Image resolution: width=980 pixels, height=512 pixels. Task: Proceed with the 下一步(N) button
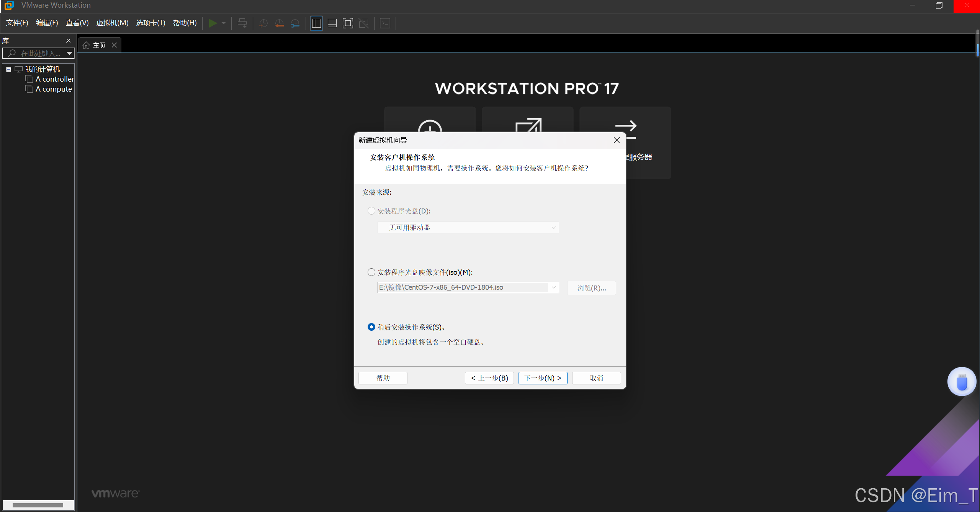543,378
